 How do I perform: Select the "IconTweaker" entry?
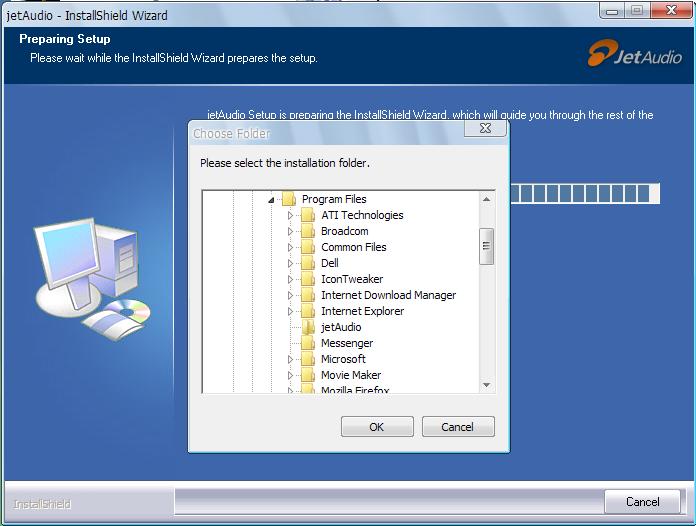352,279
